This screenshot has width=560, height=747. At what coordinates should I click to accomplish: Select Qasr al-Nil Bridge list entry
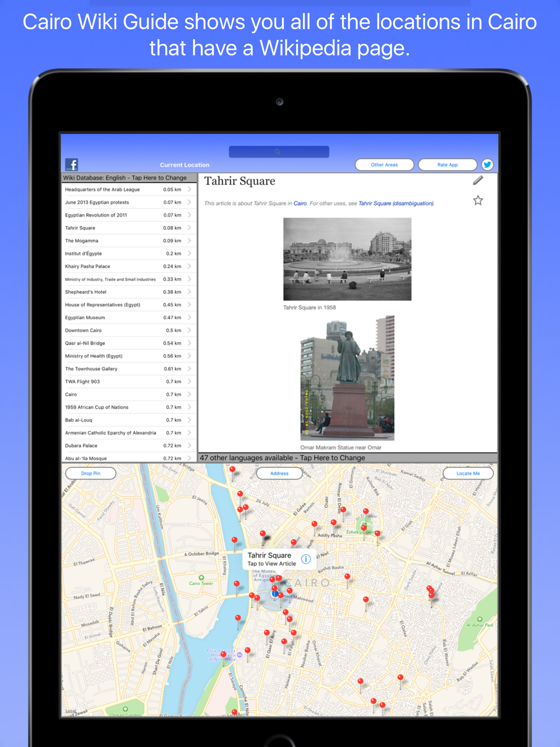(x=129, y=343)
